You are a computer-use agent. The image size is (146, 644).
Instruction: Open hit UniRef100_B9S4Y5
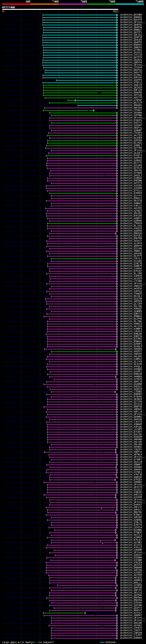pyautogui.click(x=131, y=20)
